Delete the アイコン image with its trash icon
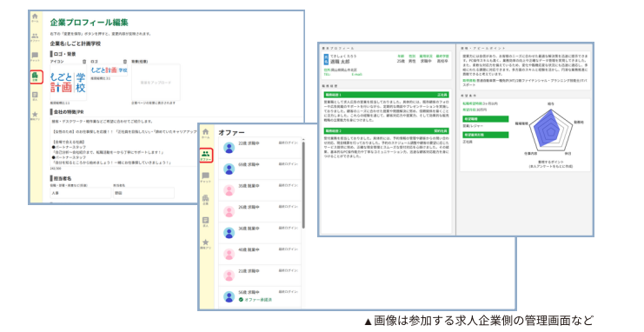The height and width of the screenshot is (332, 644). point(84,61)
